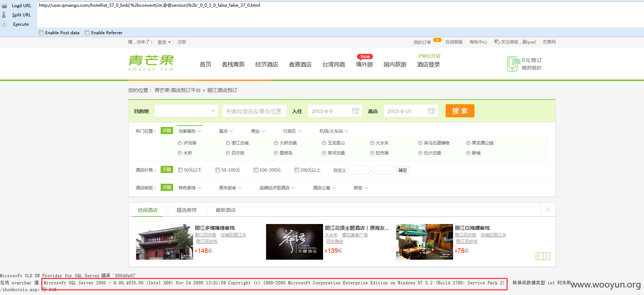This screenshot has height=295, width=644.
Task: Open 国内旅游 navigation item
Action: coord(395,65)
